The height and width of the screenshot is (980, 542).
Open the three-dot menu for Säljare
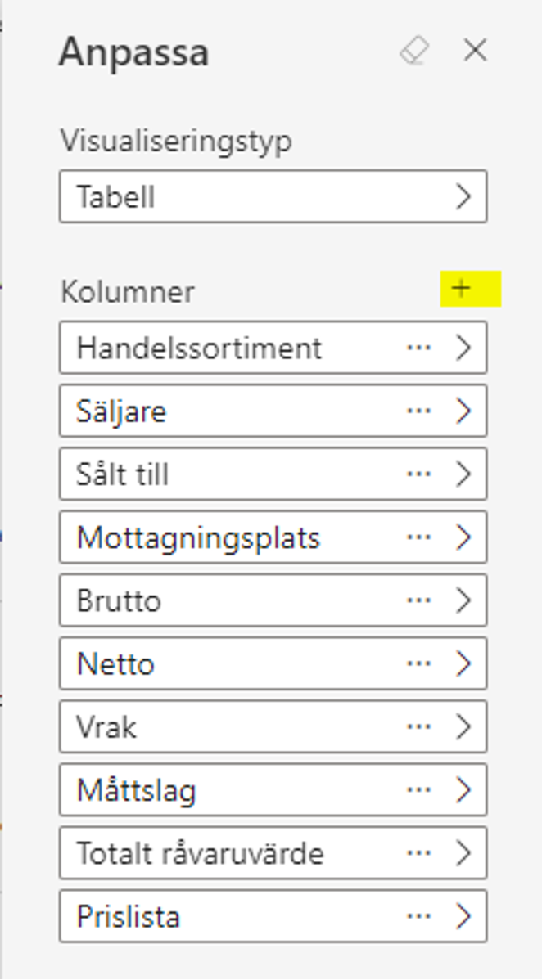pos(418,411)
